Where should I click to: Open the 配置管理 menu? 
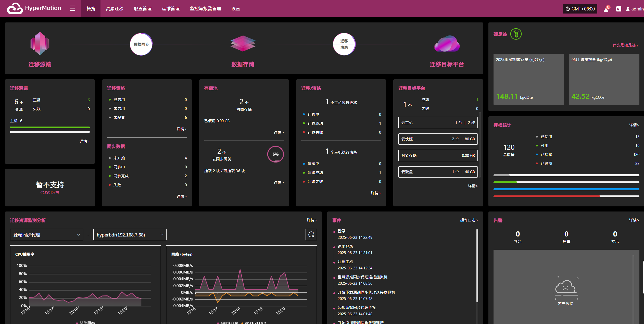pyautogui.click(x=143, y=9)
